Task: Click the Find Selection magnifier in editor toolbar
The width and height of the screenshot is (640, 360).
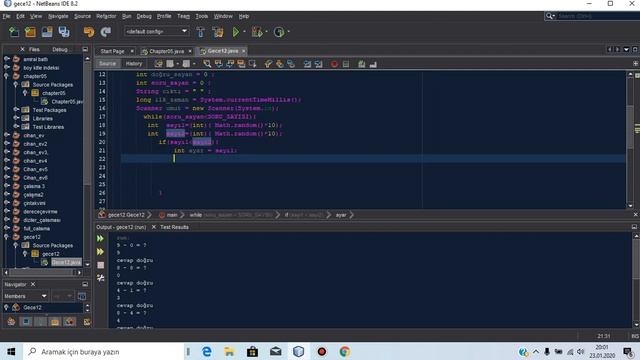Action: tap(207, 64)
